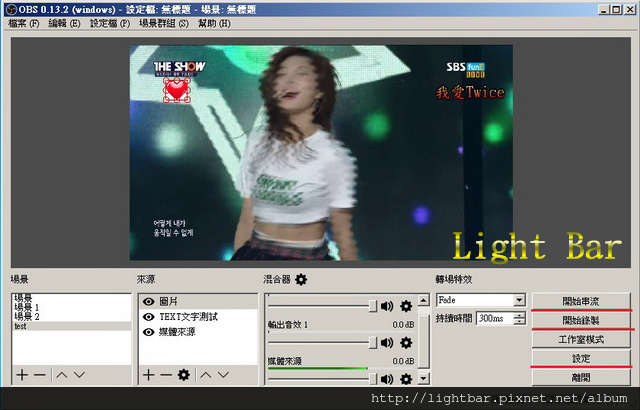
Task: Select the 圖片 source row
Action: click(198, 301)
